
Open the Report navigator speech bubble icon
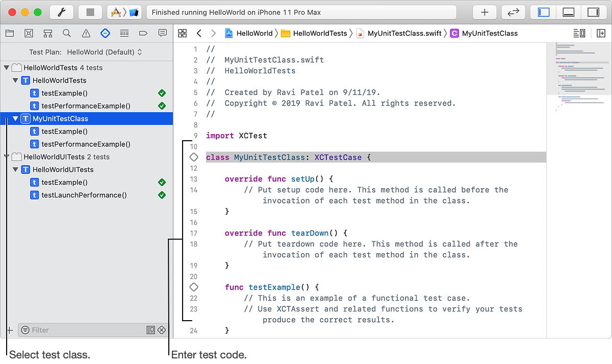[163, 33]
